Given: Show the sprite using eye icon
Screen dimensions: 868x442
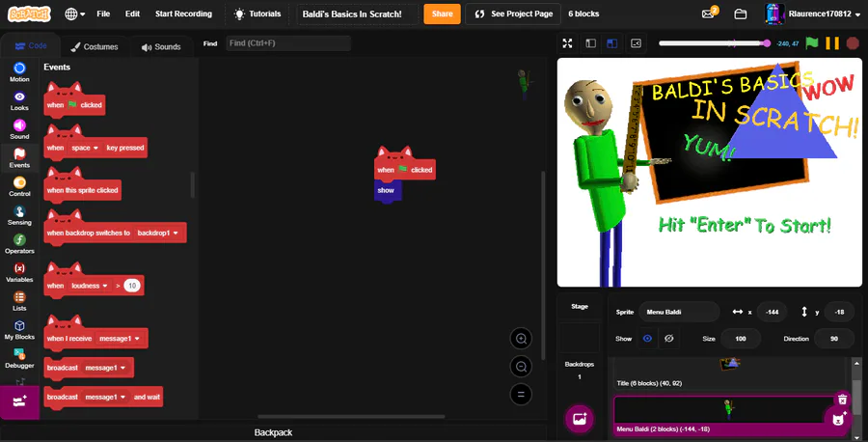Looking at the screenshot, I should point(647,339).
